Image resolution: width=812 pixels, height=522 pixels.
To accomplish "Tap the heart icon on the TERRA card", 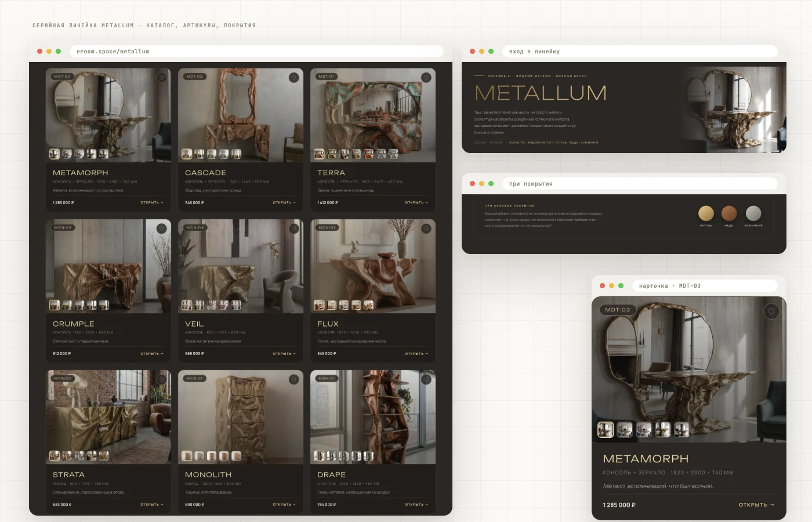I will click(x=426, y=78).
